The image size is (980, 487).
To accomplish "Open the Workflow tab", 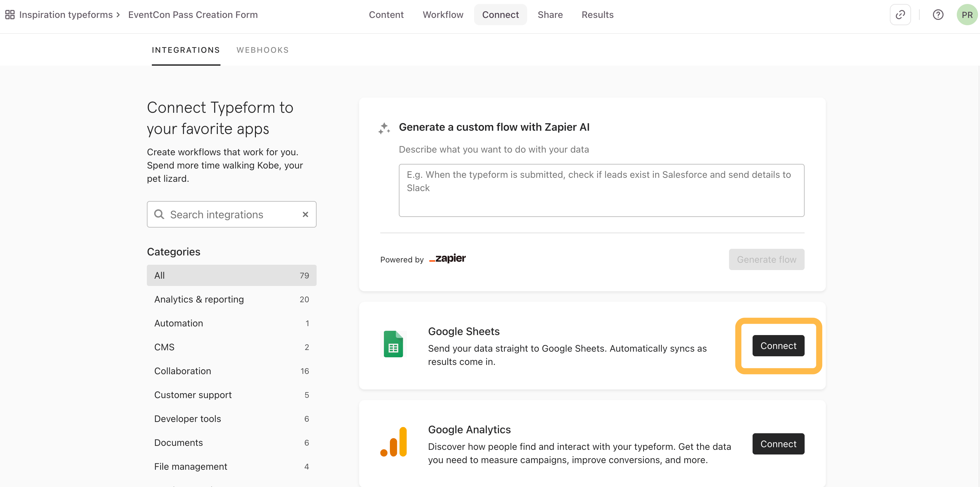I will click(443, 15).
